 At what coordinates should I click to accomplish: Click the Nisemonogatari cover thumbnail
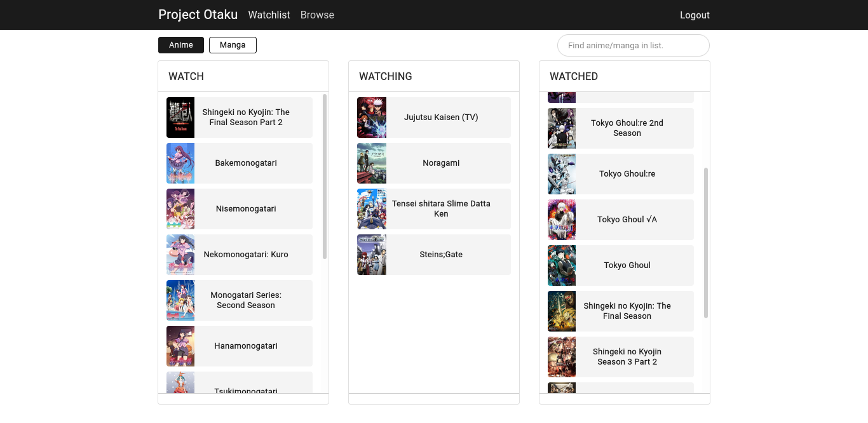pyautogui.click(x=180, y=209)
